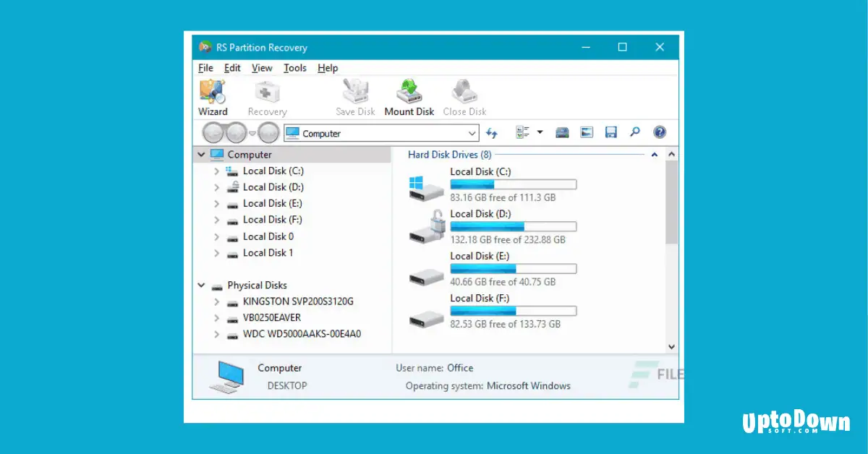This screenshot has height=454, width=868.
Task: Click the refresh arrows icon
Action: pos(492,132)
